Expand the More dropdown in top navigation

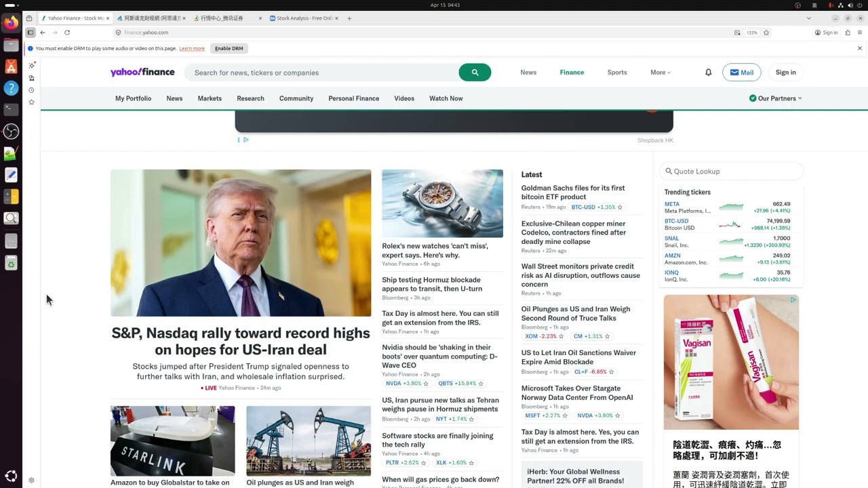coord(660,73)
